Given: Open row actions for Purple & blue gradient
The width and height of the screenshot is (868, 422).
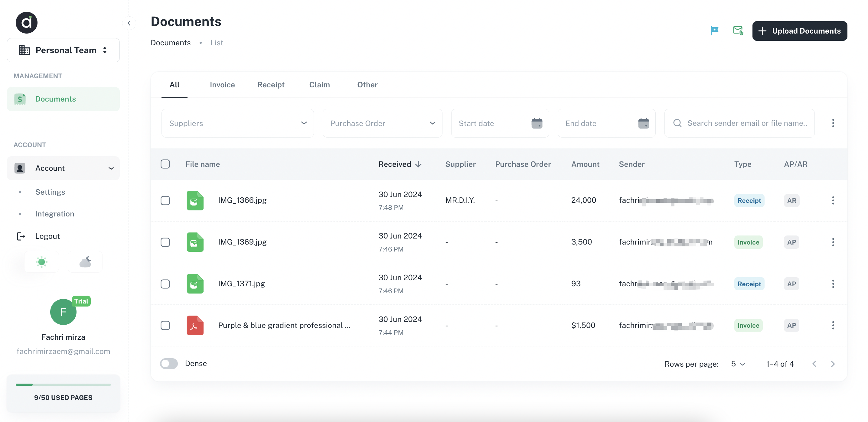Looking at the screenshot, I should tap(833, 325).
